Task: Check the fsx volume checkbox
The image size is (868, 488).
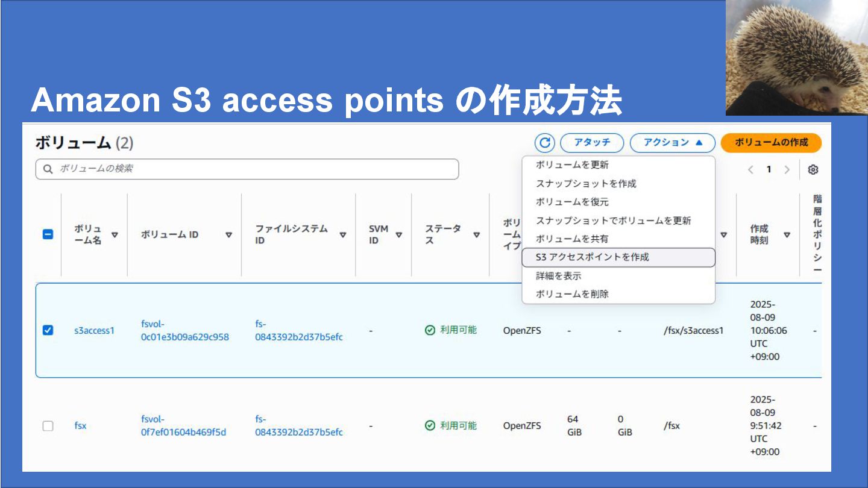Action: [x=48, y=425]
